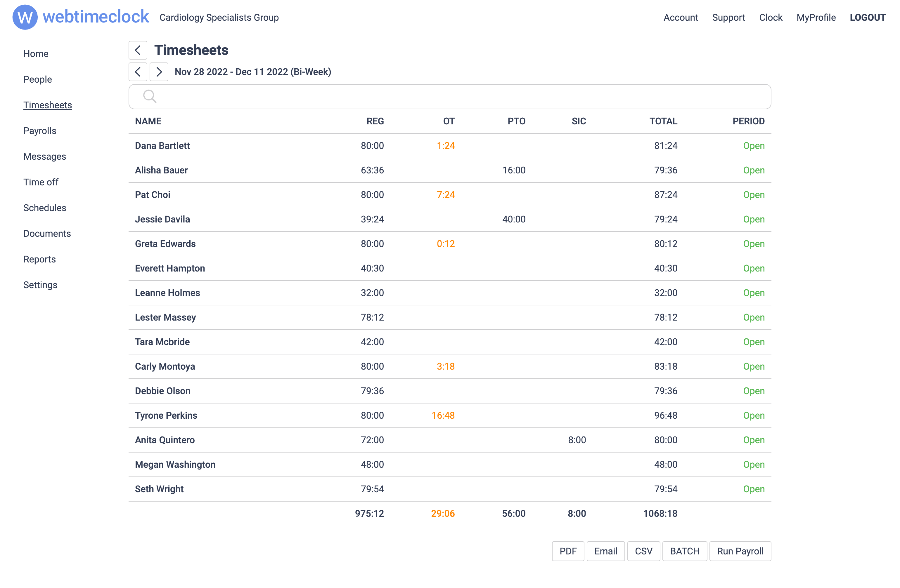Click Open status for Tyrone Perkins
Image resolution: width=900 pixels, height=588 pixels.
tap(754, 415)
